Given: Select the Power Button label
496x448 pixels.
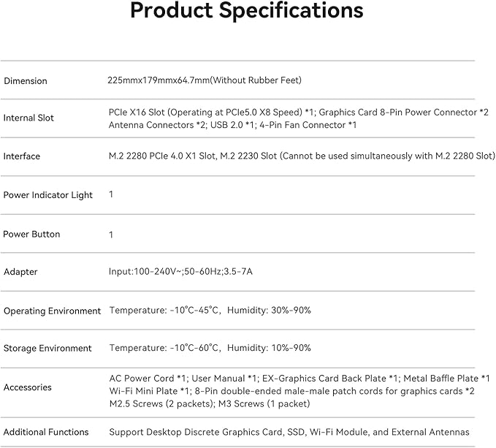Looking at the screenshot, I should click(31, 235).
